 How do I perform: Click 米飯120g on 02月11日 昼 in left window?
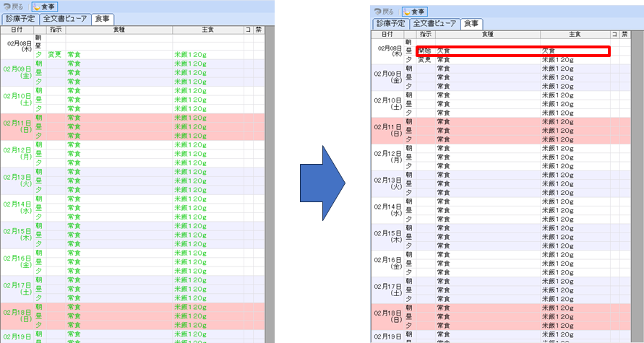[x=191, y=127]
